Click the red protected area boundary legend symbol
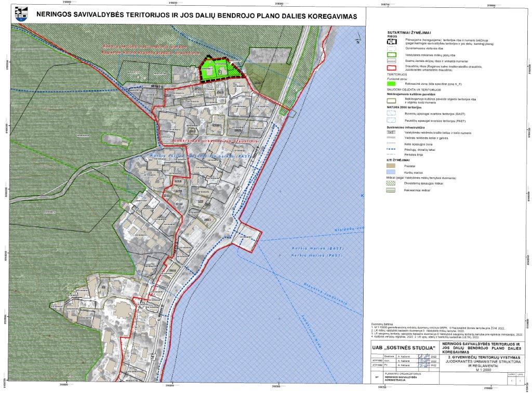 tap(393, 68)
